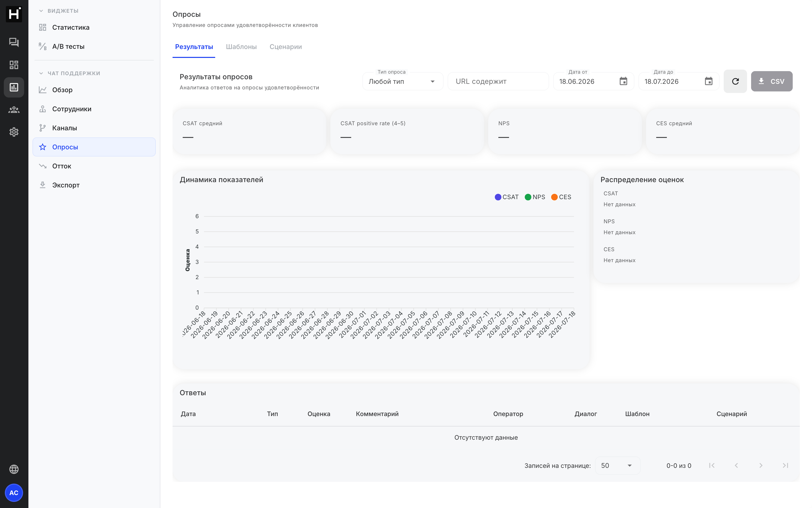
Task: Click the Отток trending-down icon
Action: click(x=43, y=166)
